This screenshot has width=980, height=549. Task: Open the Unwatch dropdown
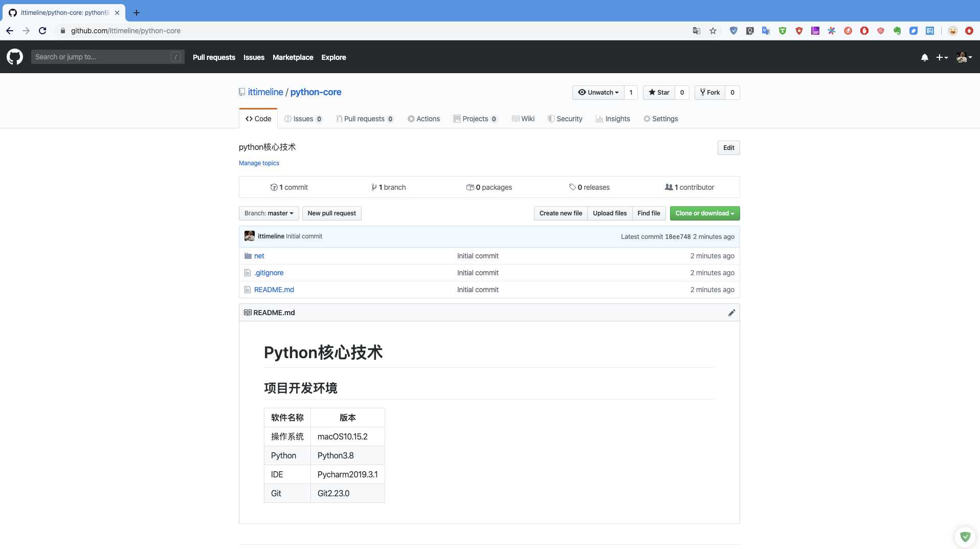coord(598,92)
